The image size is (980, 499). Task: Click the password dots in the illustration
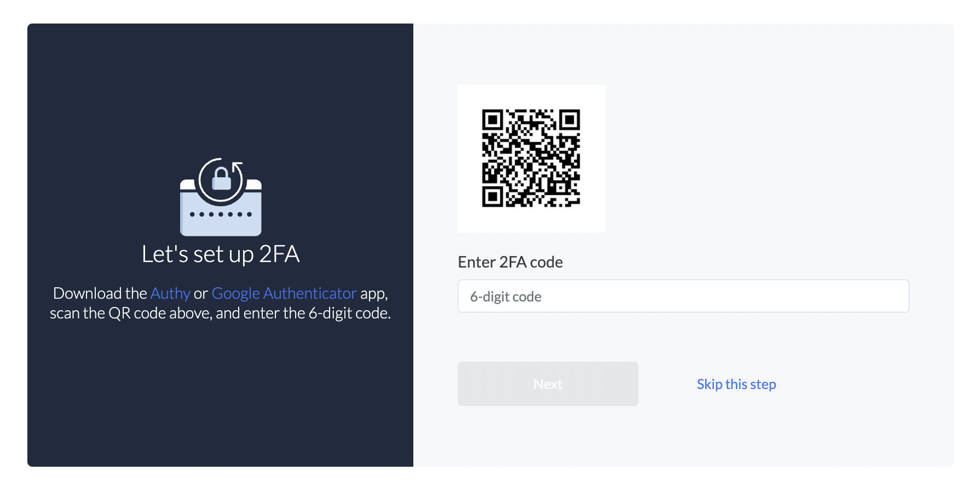coord(221,214)
